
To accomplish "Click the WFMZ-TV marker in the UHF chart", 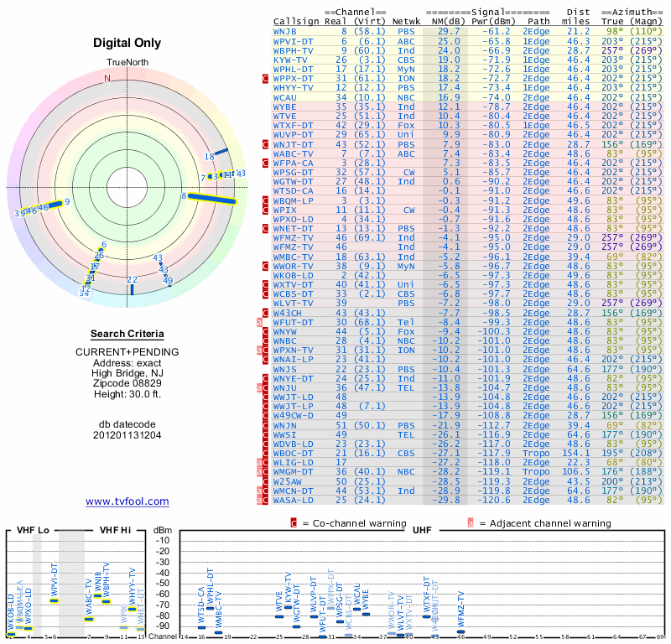I will [x=460, y=630].
